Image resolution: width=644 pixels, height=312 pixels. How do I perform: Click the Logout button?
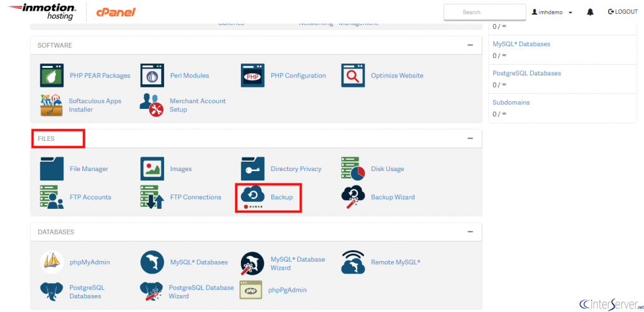click(x=623, y=12)
